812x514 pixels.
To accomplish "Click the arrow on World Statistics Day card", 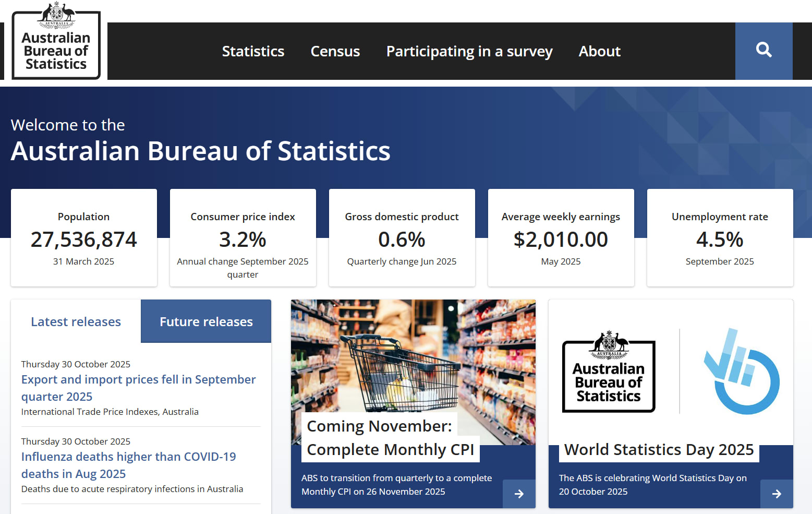I will pyautogui.click(x=777, y=494).
